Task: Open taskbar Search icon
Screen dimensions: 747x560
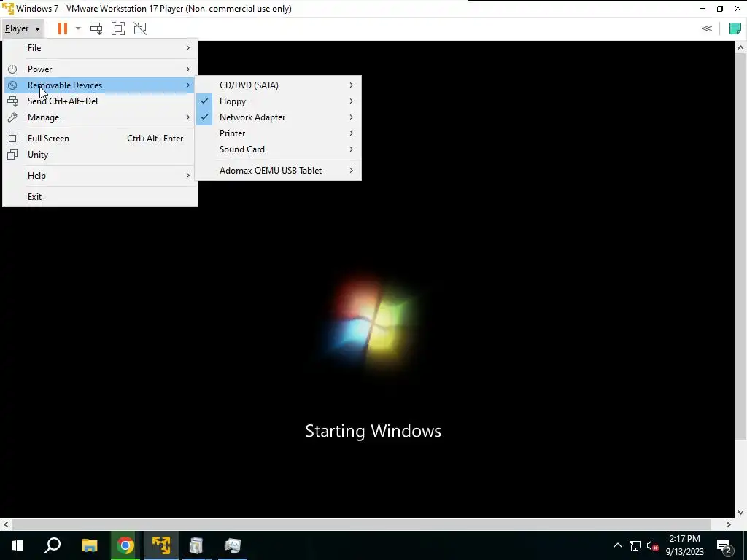Action: point(53,545)
